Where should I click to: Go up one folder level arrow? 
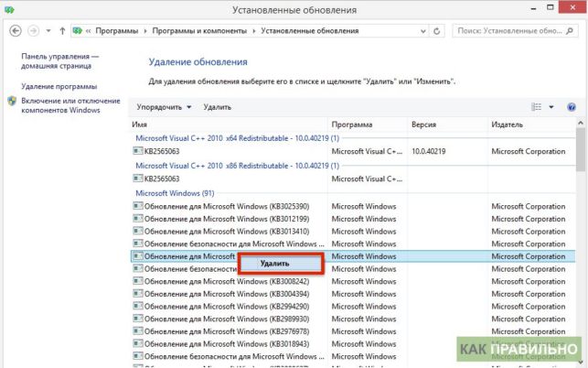62,31
